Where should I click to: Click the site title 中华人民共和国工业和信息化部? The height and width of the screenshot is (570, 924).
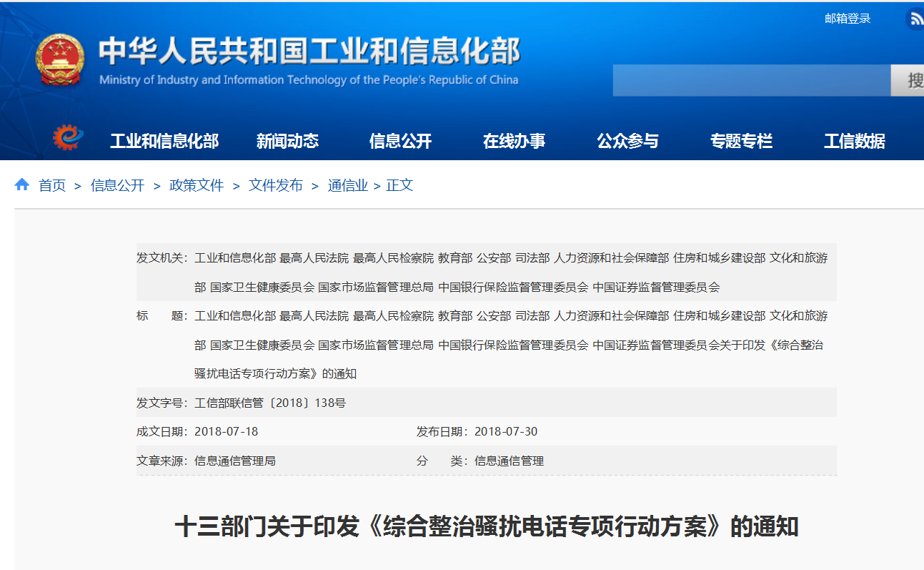[x=309, y=50]
